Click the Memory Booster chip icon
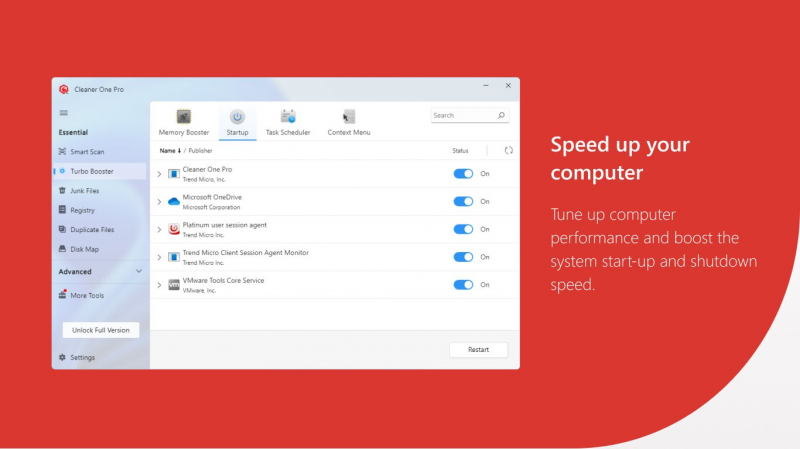 pyautogui.click(x=184, y=117)
